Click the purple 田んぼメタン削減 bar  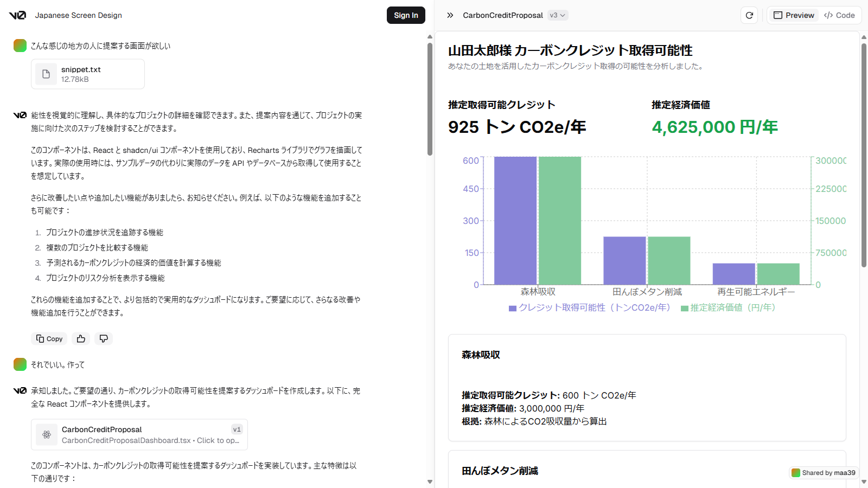point(624,261)
